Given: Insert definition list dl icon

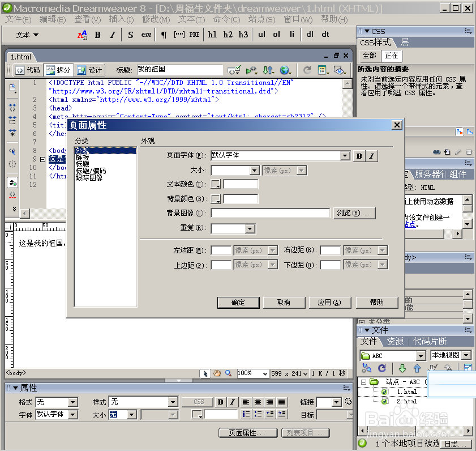Looking at the screenshot, I should (x=310, y=35).
